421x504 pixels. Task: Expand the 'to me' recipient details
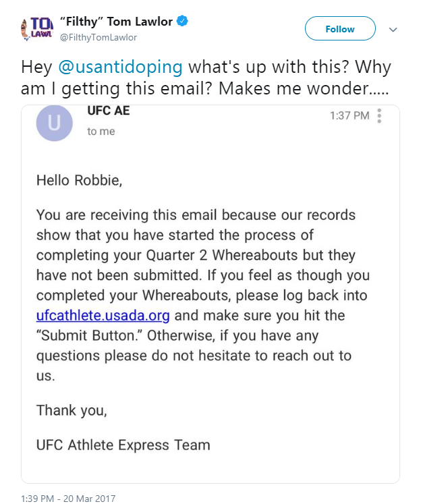[101, 131]
